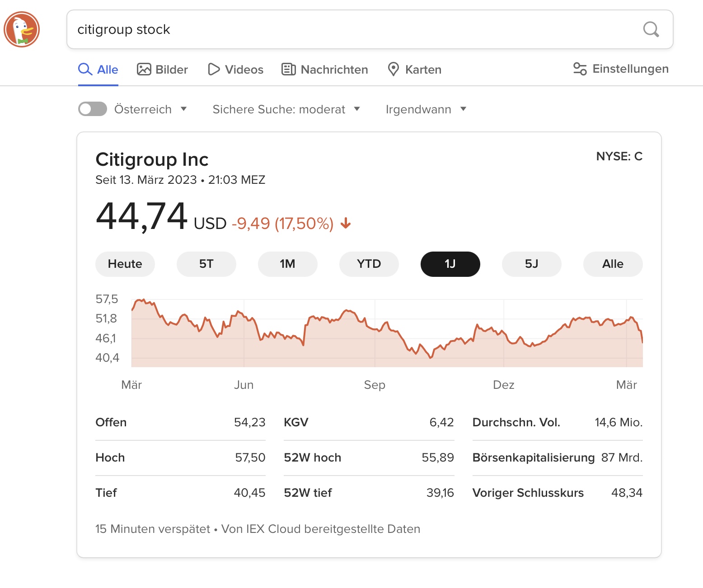Select the 5J chart range
The image size is (703, 588).
(x=532, y=264)
